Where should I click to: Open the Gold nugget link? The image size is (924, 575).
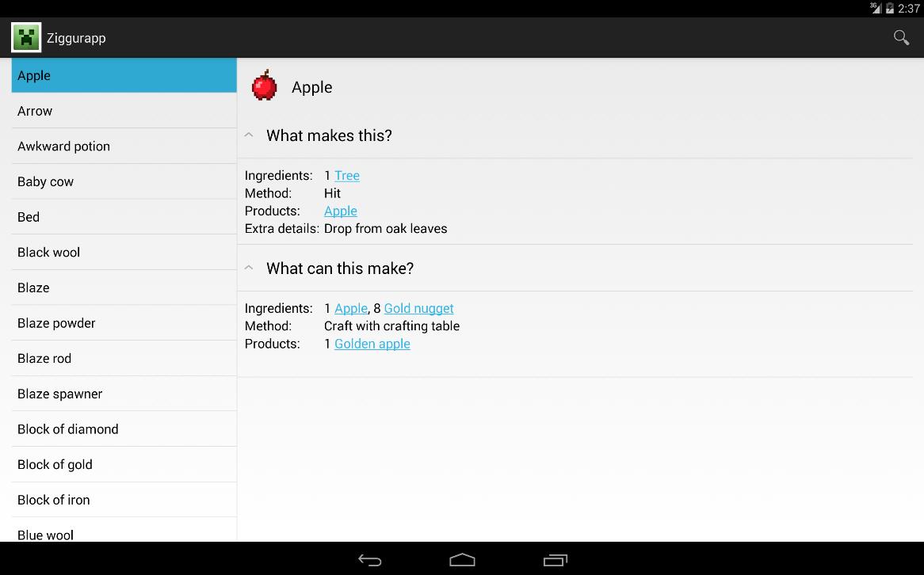tap(418, 309)
